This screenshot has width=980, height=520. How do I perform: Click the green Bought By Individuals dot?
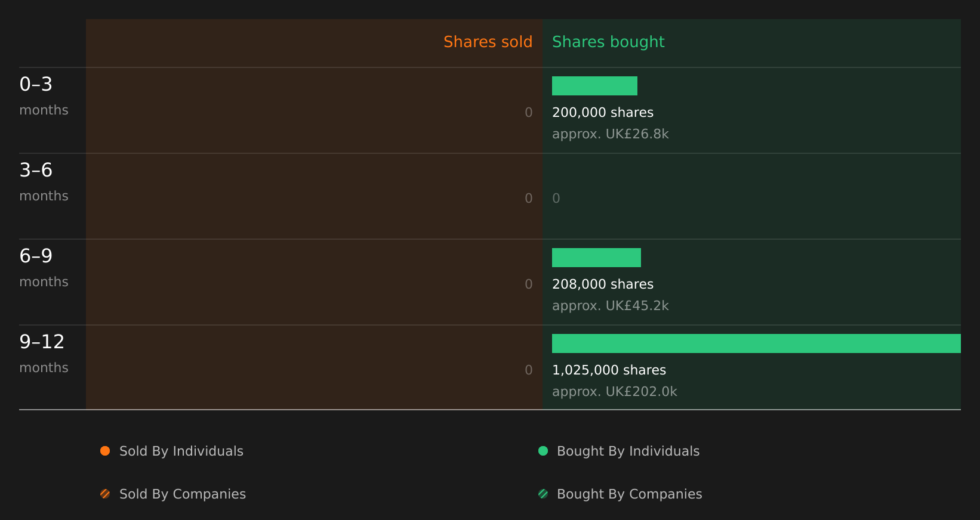point(543,451)
